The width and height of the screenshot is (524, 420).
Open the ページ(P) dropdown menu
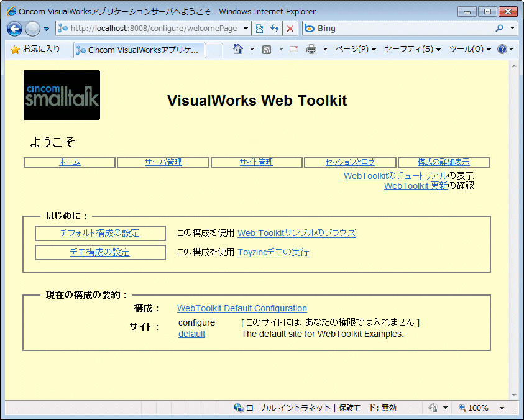tap(355, 49)
